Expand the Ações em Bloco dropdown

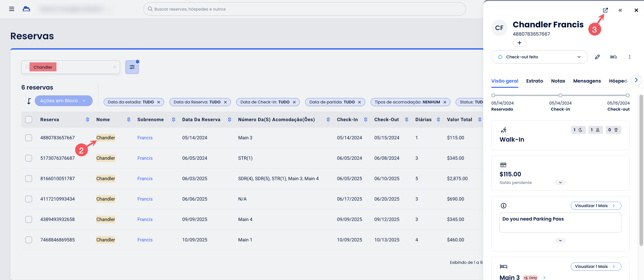click(x=64, y=101)
